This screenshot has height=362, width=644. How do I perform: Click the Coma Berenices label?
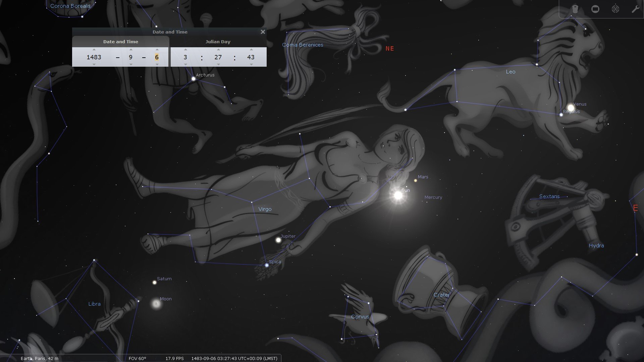click(303, 45)
